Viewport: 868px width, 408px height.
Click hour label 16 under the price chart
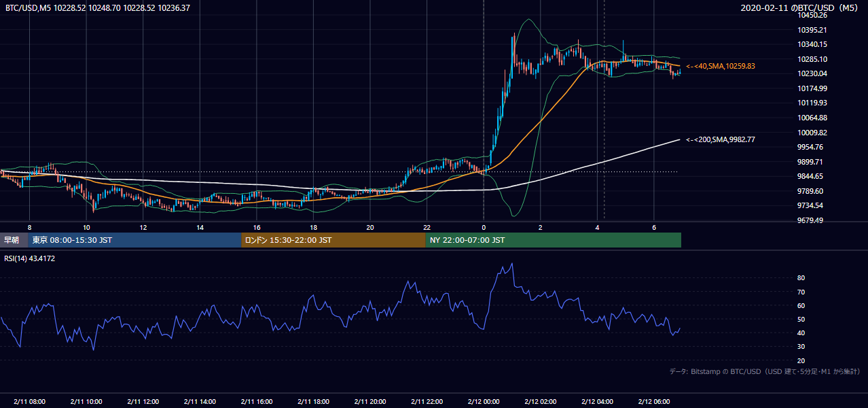click(257, 227)
